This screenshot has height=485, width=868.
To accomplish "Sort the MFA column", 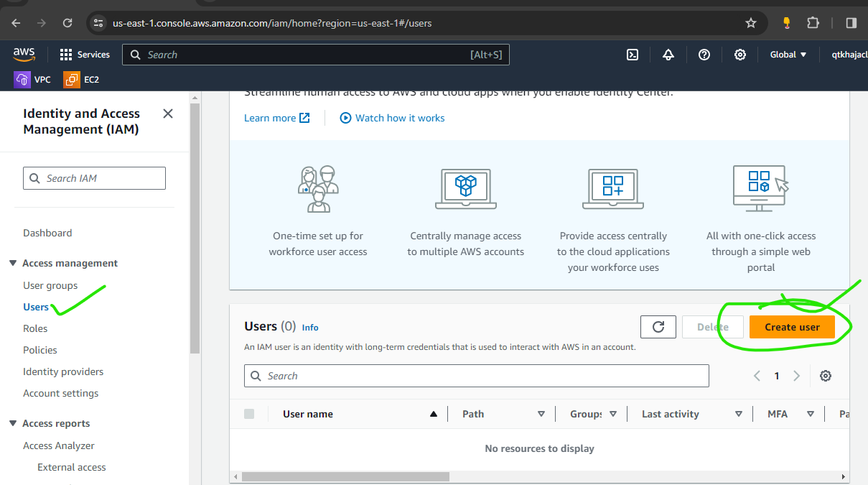I will tap(811, 414).
